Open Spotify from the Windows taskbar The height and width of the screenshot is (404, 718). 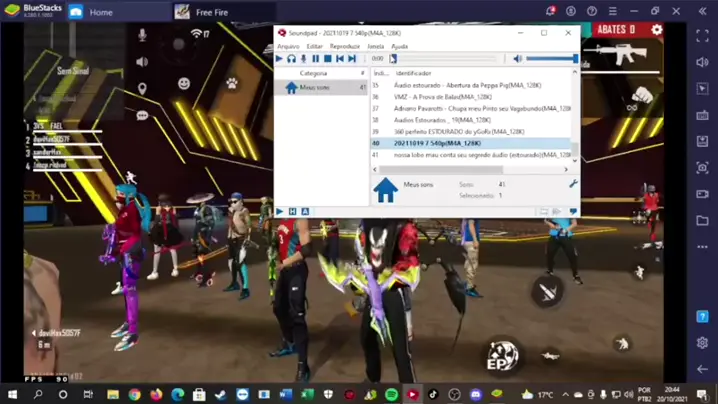(391, 395)
